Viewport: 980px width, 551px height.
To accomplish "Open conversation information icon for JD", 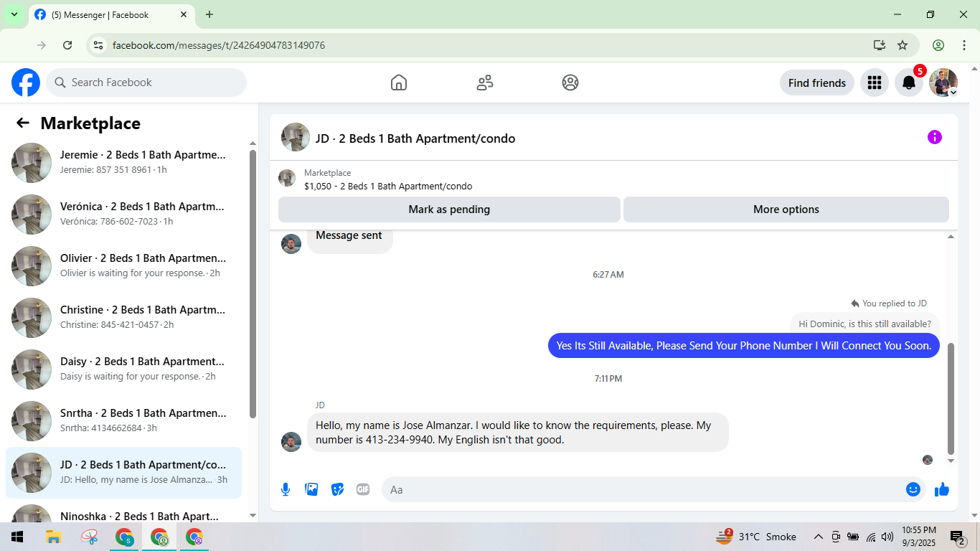I will [935, 137].
